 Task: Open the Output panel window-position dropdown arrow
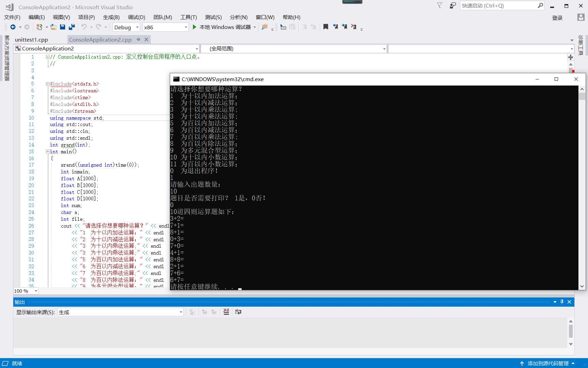tap(555, 302)
